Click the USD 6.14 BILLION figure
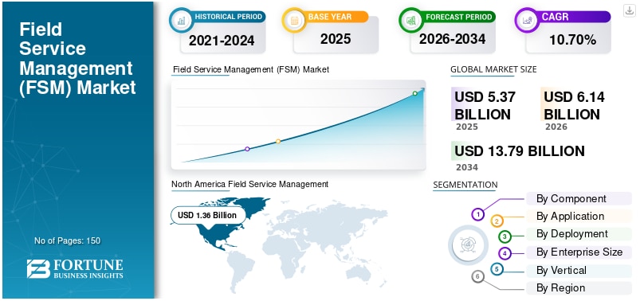Image resolution: width=644 pixels, height=301 pixels. pos(574,105)
